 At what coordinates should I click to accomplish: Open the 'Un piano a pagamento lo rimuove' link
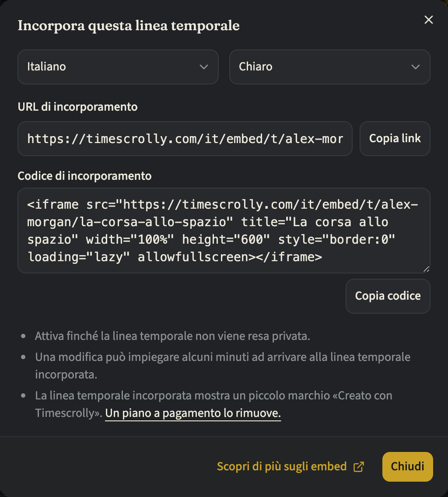[193, 413]
